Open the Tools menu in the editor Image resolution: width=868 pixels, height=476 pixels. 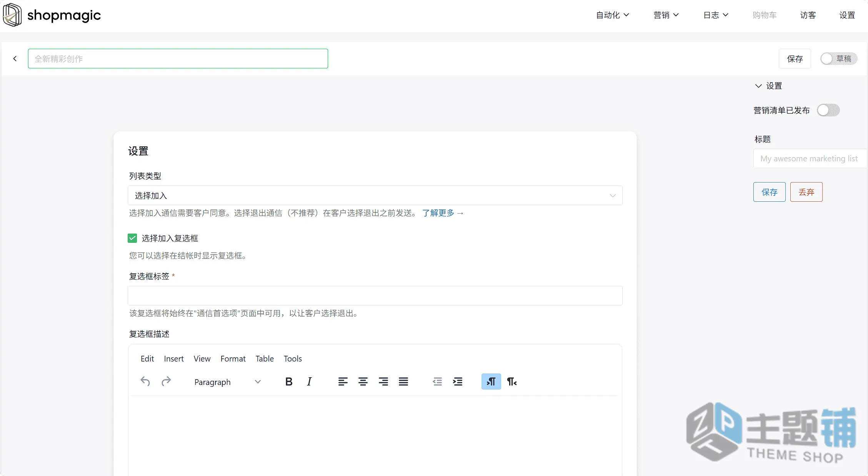293,358
